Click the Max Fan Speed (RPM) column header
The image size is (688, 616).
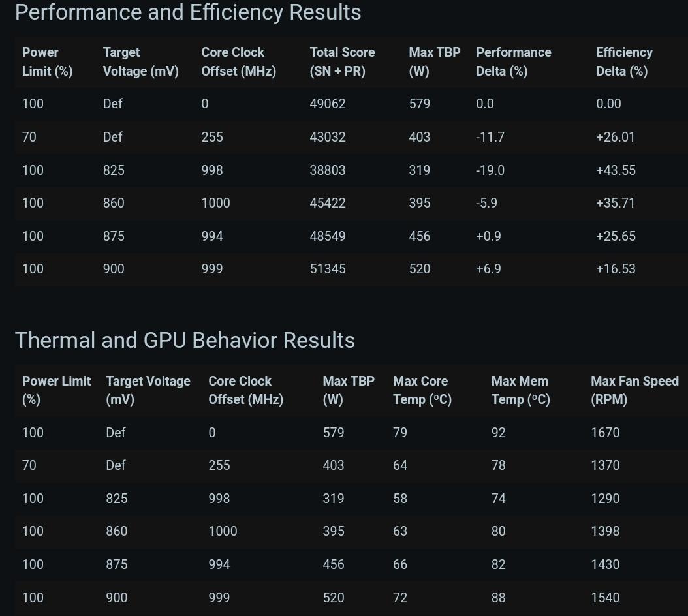coord(634,390)
